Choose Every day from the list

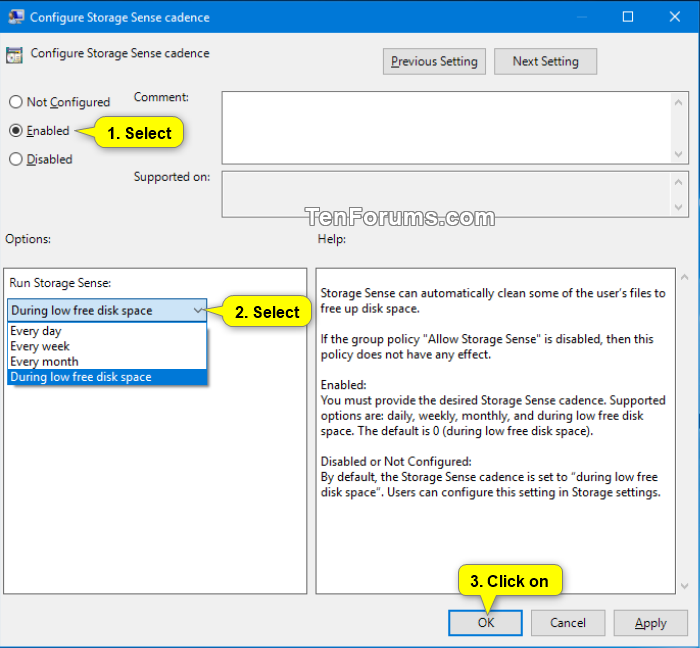click(107, 331)
